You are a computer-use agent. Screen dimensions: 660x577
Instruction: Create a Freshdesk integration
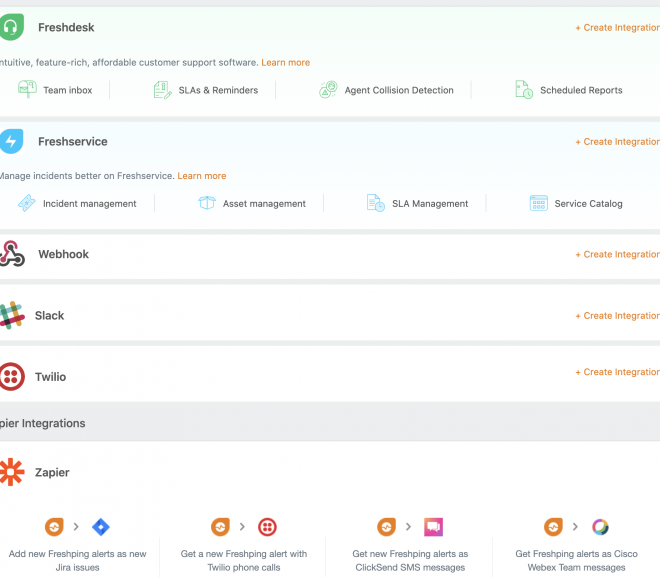617,27
